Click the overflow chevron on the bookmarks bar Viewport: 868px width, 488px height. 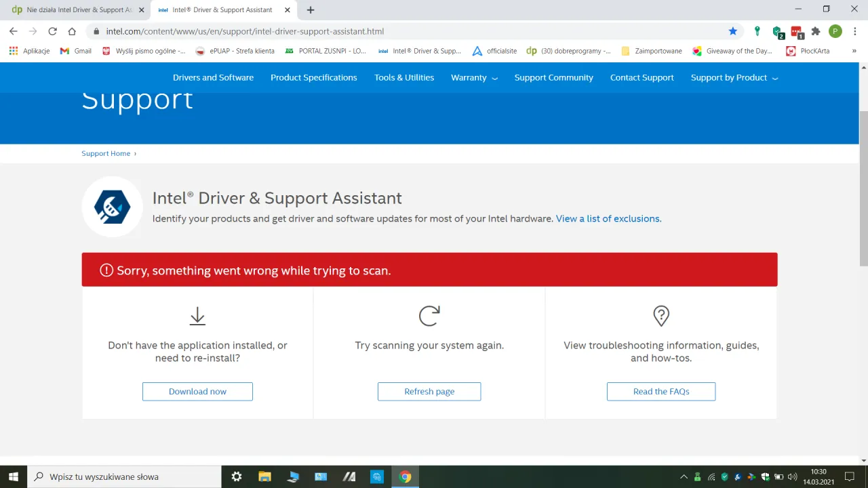click(x=854, y=51)
